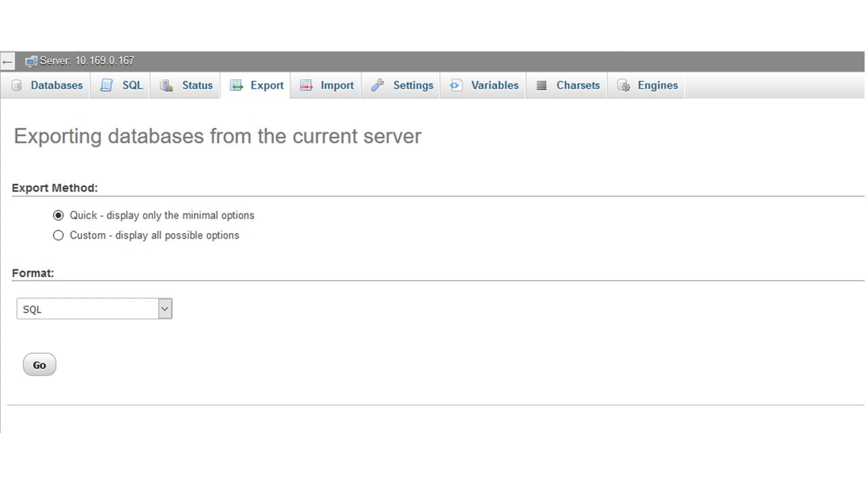The image size is (868, 488).
Task: Click the Variables icon
Action: point(456,85)
